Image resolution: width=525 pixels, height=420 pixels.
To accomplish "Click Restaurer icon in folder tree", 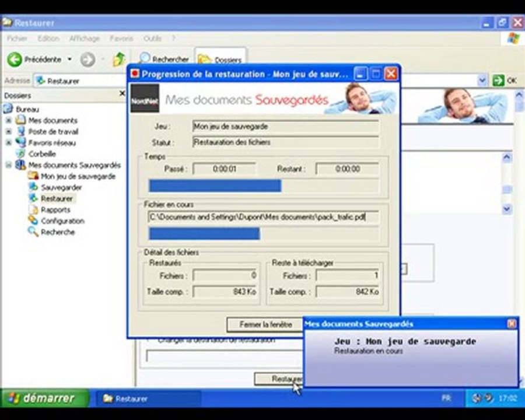I will click(33, 198).
